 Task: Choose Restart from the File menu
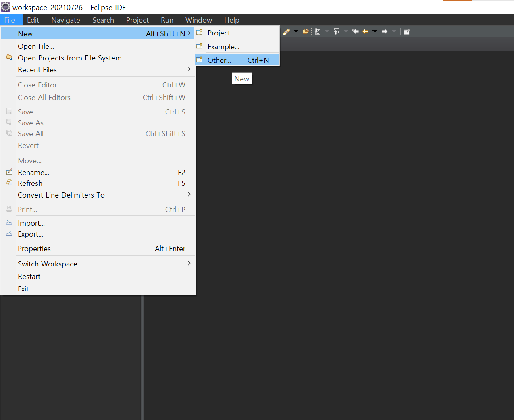pyautogui.click(x=98, y=276)
